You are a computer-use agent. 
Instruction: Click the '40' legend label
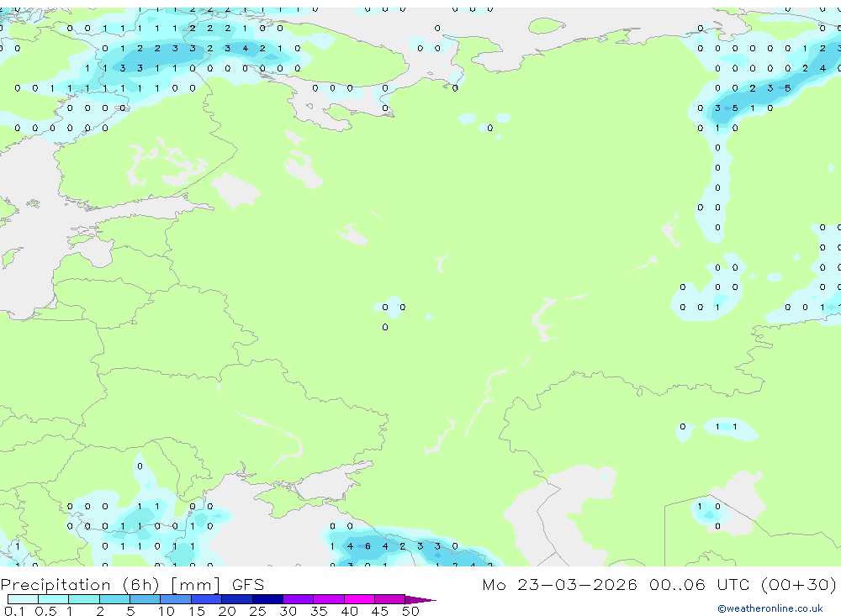(x=349, y=611)
